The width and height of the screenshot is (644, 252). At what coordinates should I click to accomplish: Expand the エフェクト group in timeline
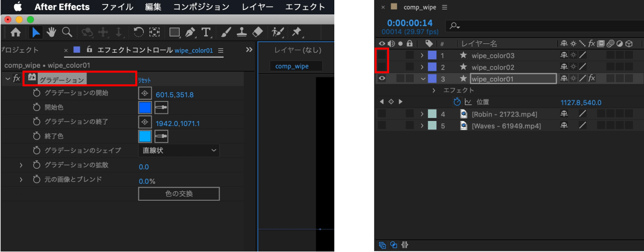434,90
